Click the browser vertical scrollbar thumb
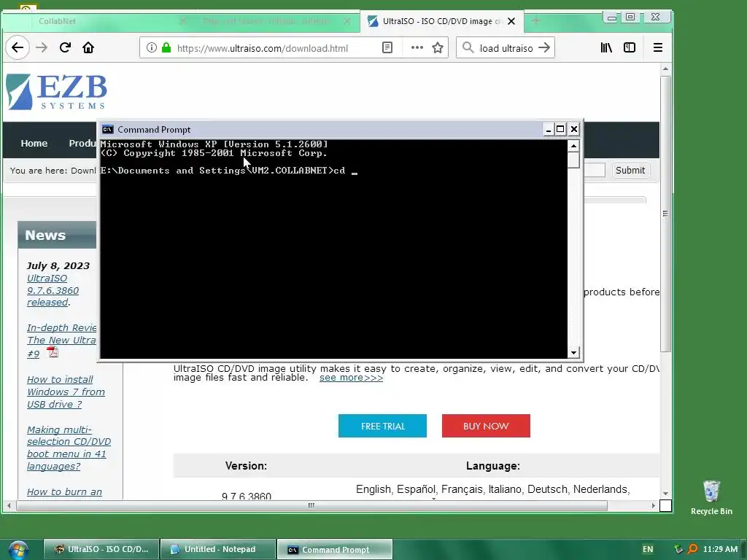The width and height of the screenshot is (747, 560). 665,214
